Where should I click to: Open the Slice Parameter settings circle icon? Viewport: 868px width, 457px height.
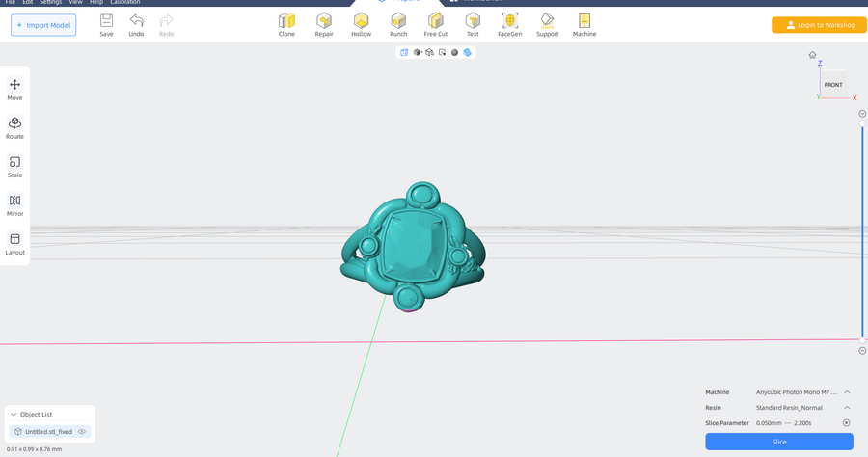pyautogui.click(x=847, y=422)
